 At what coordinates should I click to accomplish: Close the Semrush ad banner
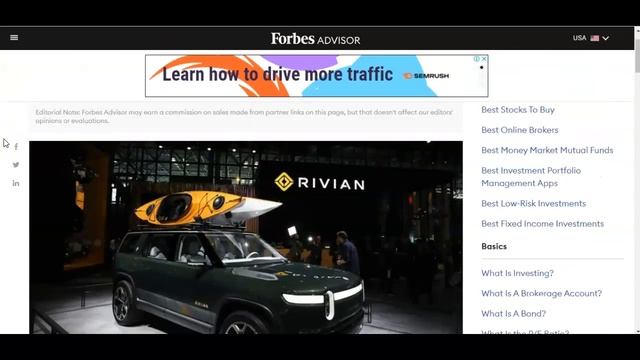484,59
